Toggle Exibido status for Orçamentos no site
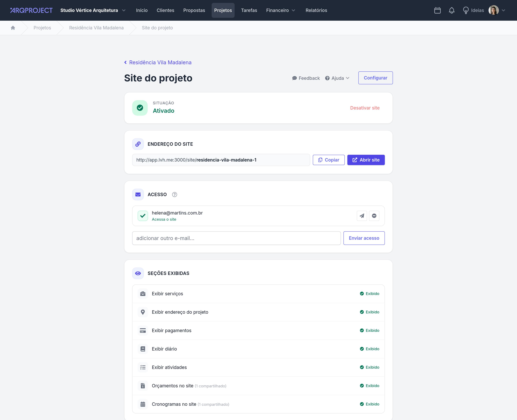 (x=369, y=386)
